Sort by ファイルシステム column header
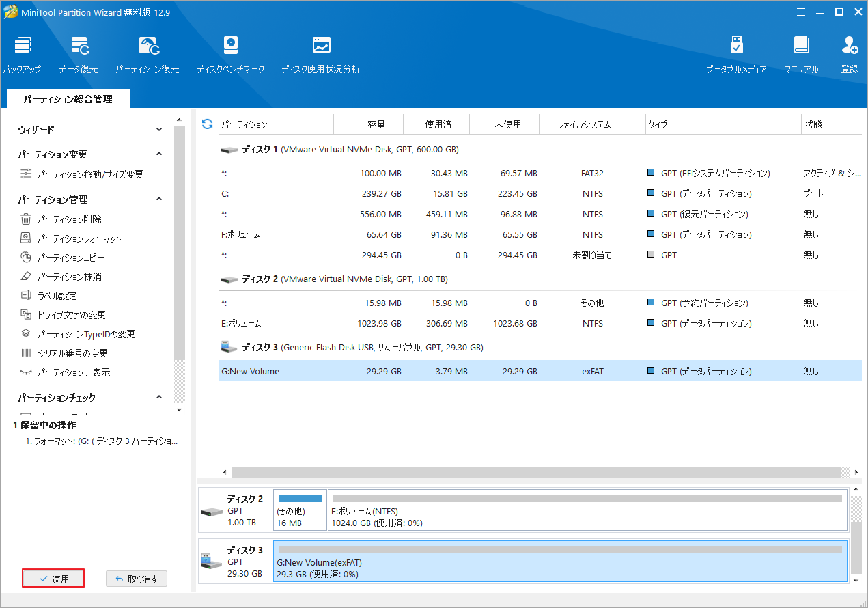The width and height of the screenshot is (868, 608). point(584,124)
